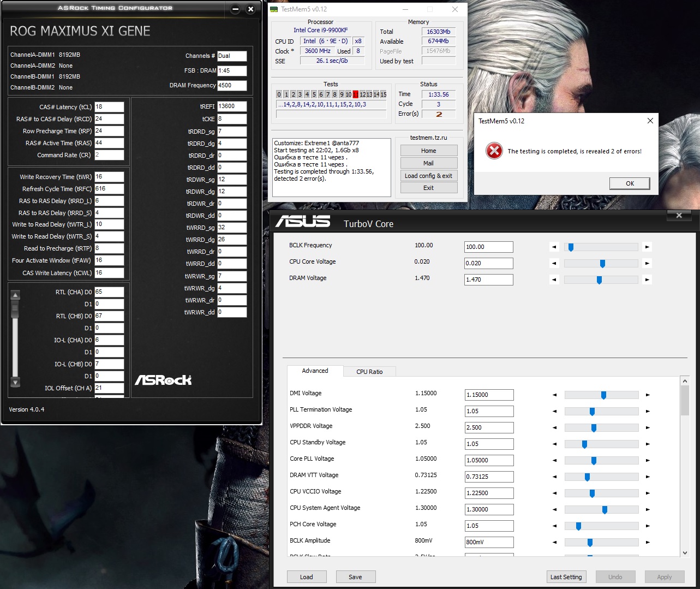This screenshot has width=700, height=589.
Task: Click Load config & exit button
Action: (x=428, y=176)
